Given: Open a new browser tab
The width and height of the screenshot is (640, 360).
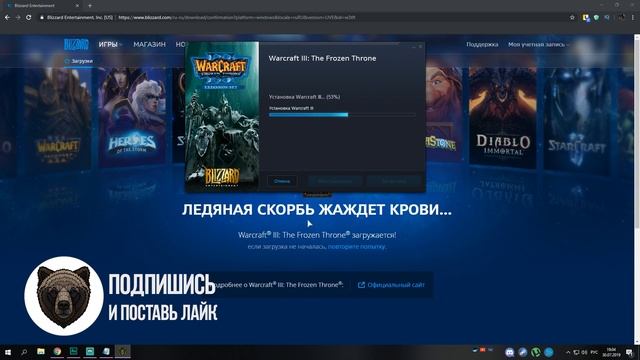Looking at the screenshot, I should click(90, 6).
